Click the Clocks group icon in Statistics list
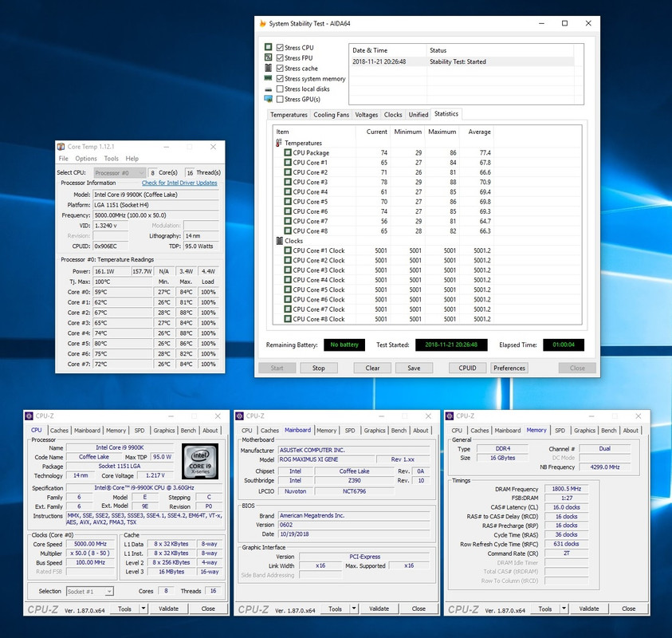The image size is (672, 638). tap(280, 241)
